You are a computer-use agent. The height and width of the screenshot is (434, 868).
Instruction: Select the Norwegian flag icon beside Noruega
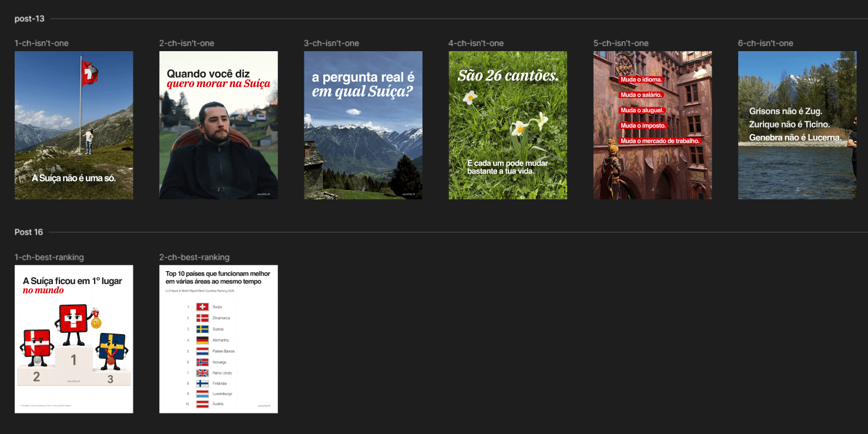202,362
